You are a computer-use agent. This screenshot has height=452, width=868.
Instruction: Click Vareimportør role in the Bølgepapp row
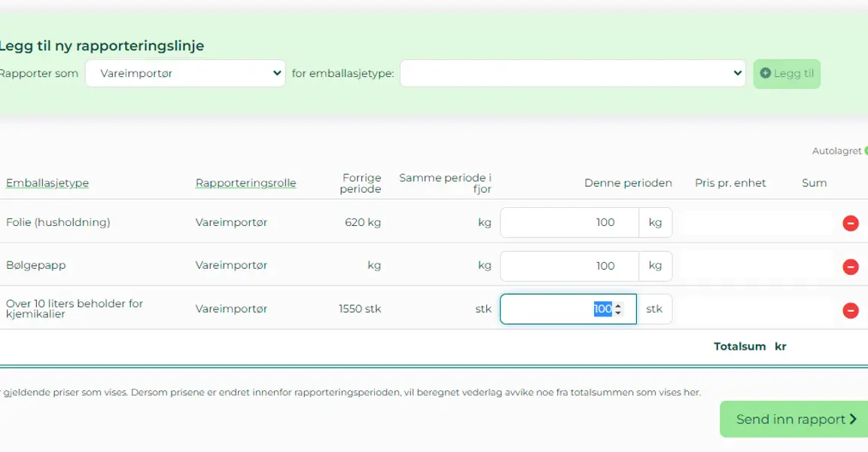[231, 265]
